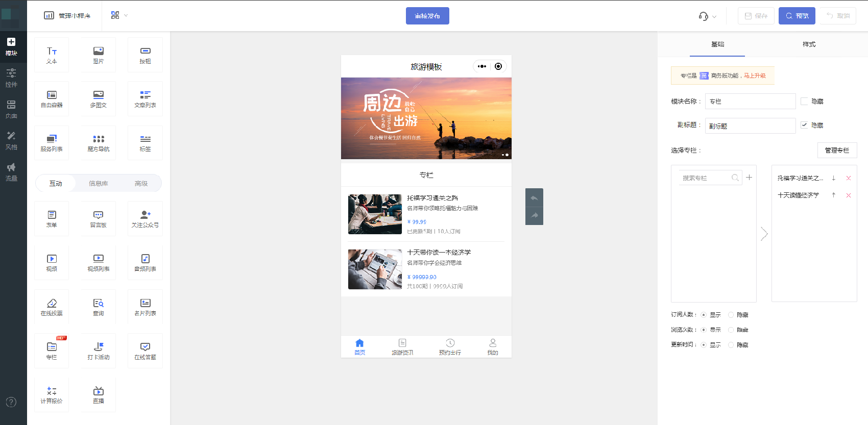
Task: Select the 高级 module category tab
Action: click(x=141, y=183)
